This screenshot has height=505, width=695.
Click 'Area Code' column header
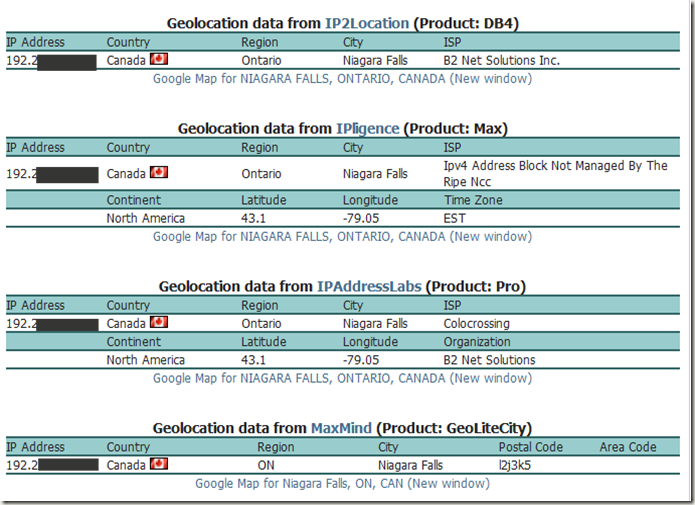628,447
